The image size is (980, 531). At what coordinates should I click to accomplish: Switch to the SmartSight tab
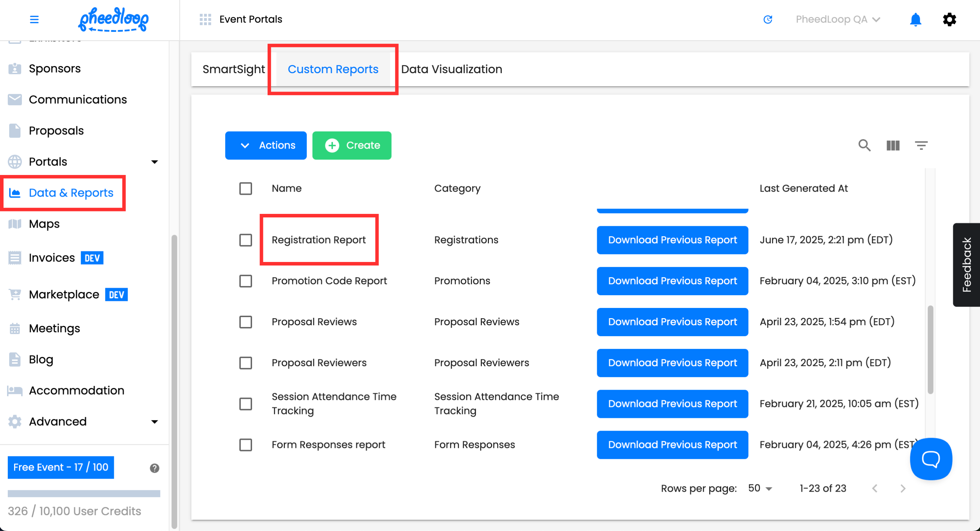point(233,69)
